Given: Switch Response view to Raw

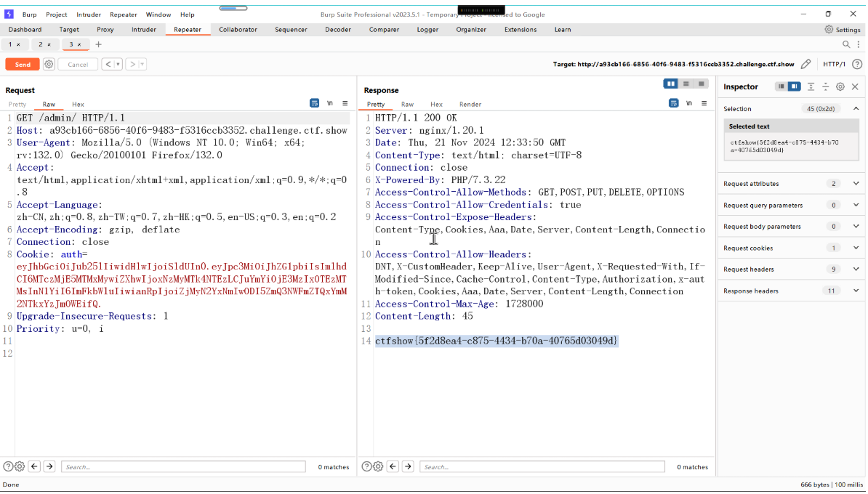Looking at the screenshot, I should [x=407, y=104].
